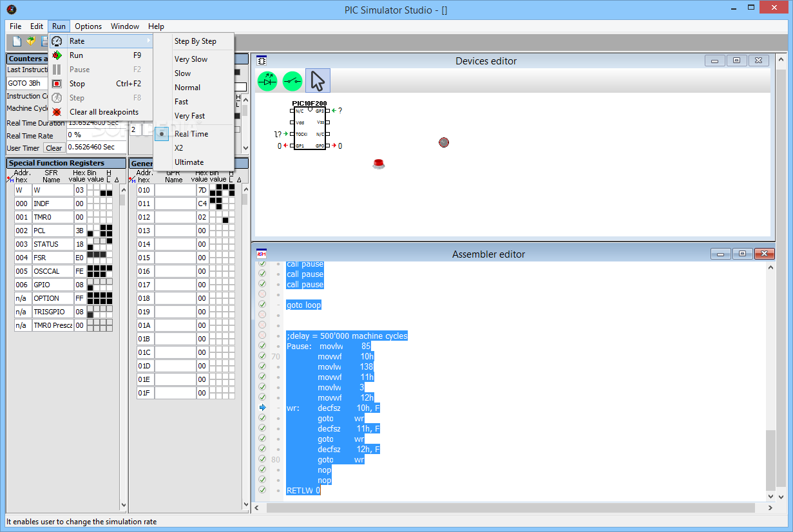Click GPR 011 hex value C4
Viewport: 793px width, 532px height.
coord(202,204)
